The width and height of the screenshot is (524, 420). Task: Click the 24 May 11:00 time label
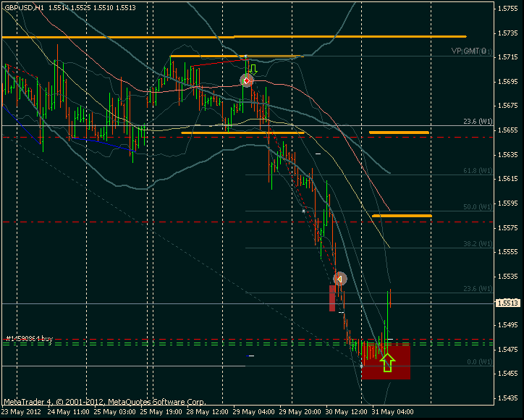coord(68,411)
